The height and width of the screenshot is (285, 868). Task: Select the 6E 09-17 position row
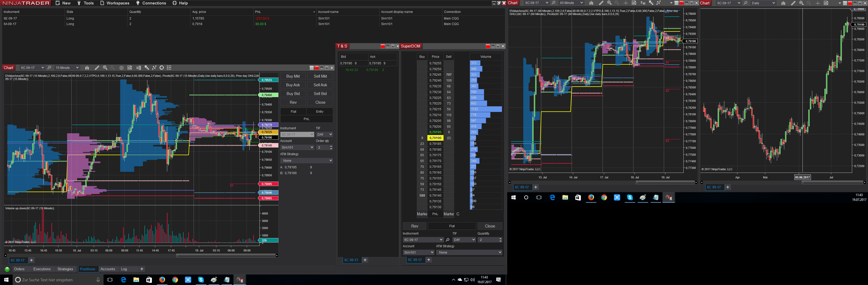click(253, 18)
